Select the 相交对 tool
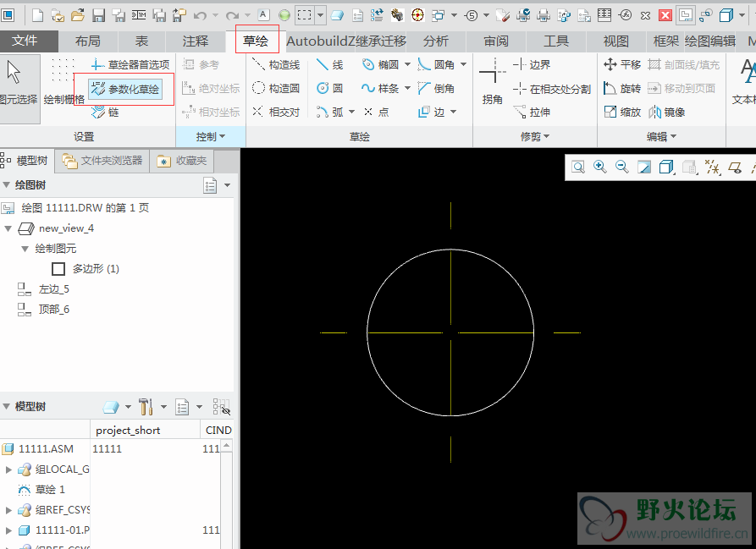Image resolution: width=756 pixels, height=549 pixels. click(x=276, y=112)
